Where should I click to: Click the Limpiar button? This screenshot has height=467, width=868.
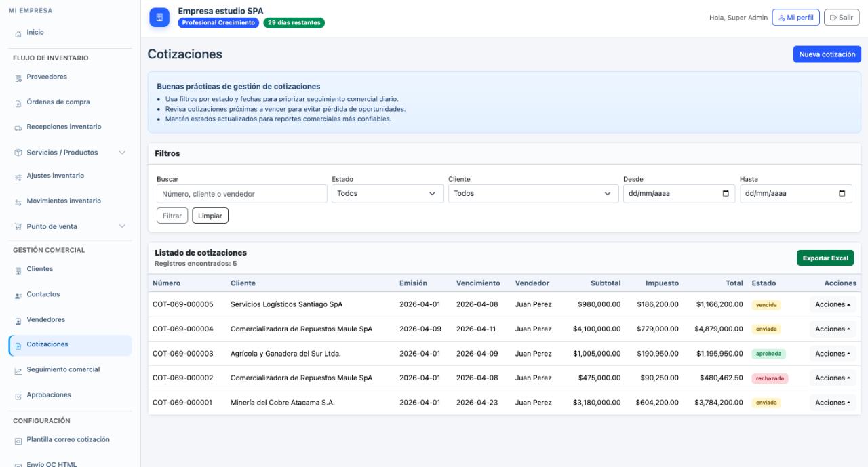(x=210, y=216)
